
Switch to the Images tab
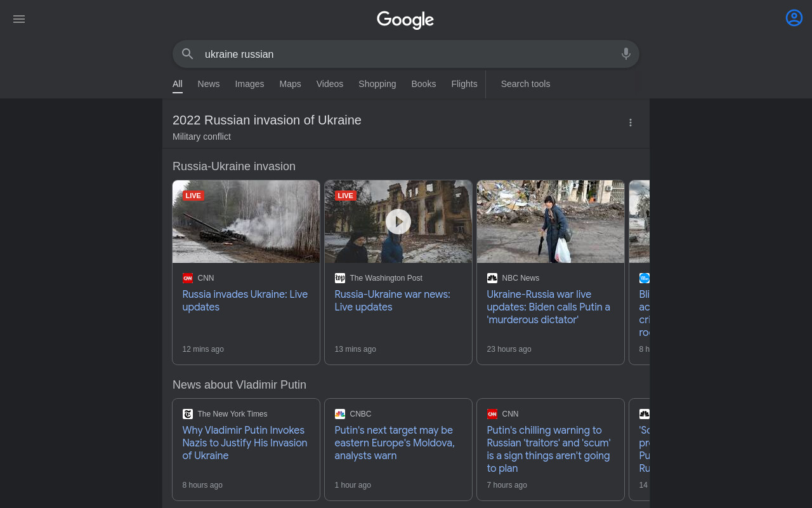click(249, 84)
